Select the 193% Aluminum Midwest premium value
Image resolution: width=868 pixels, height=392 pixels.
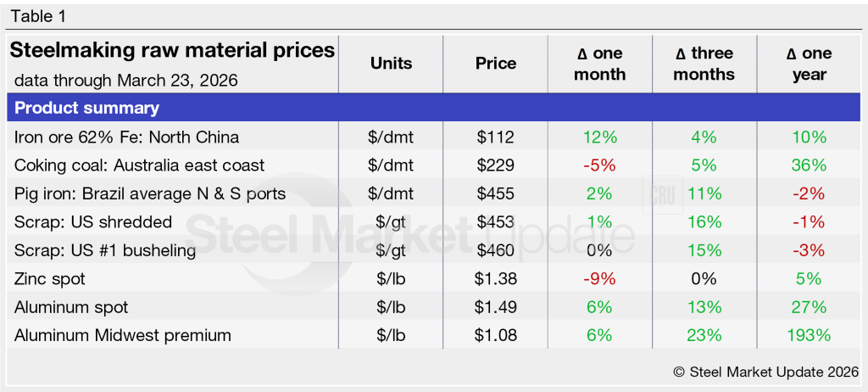tap(809, 335)
